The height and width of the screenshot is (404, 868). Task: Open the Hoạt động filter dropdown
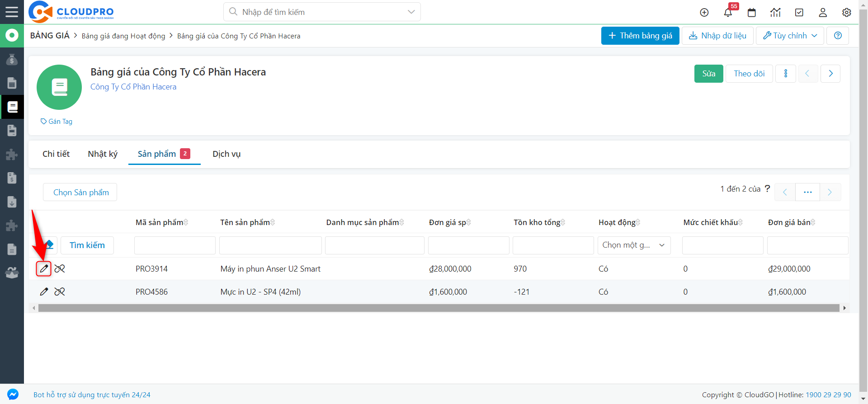click(x=634, y=245)
